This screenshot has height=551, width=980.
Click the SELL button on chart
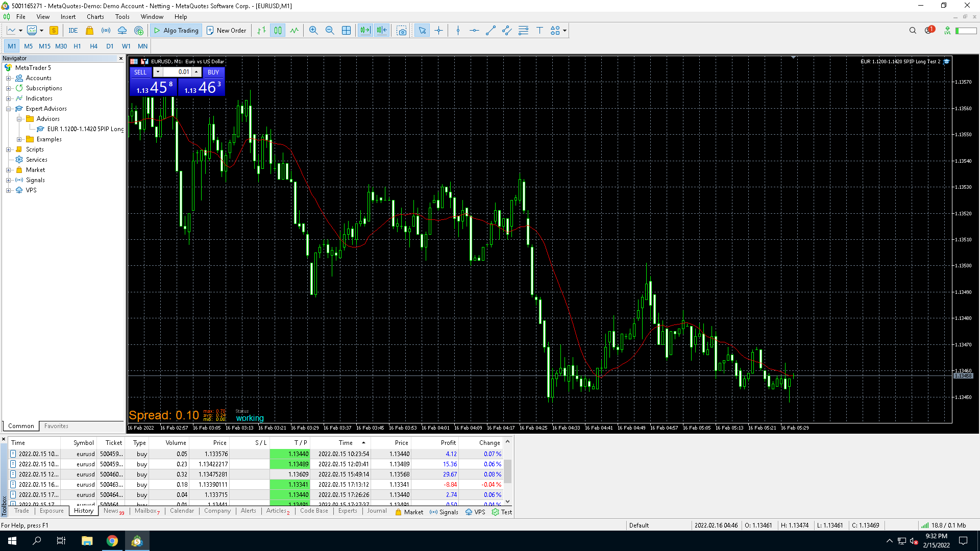click(x=140, y=72)
